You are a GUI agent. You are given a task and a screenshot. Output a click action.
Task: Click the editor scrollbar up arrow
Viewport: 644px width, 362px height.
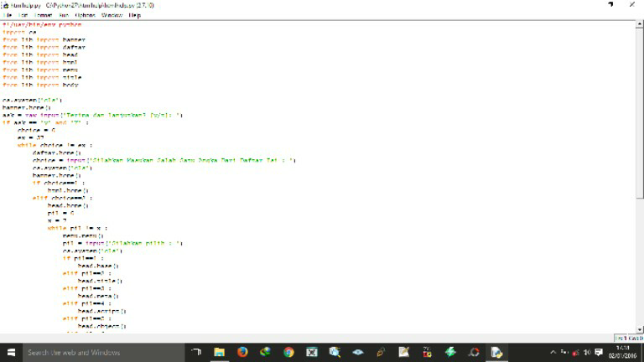pos(640,24)
